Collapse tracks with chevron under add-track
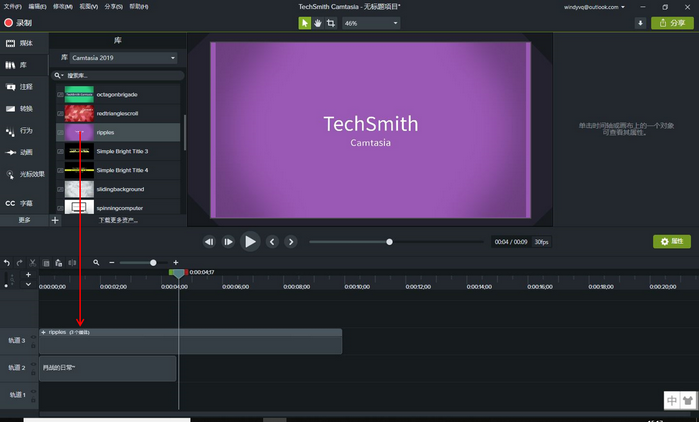 pyautogui.click(x=28, y=284)
